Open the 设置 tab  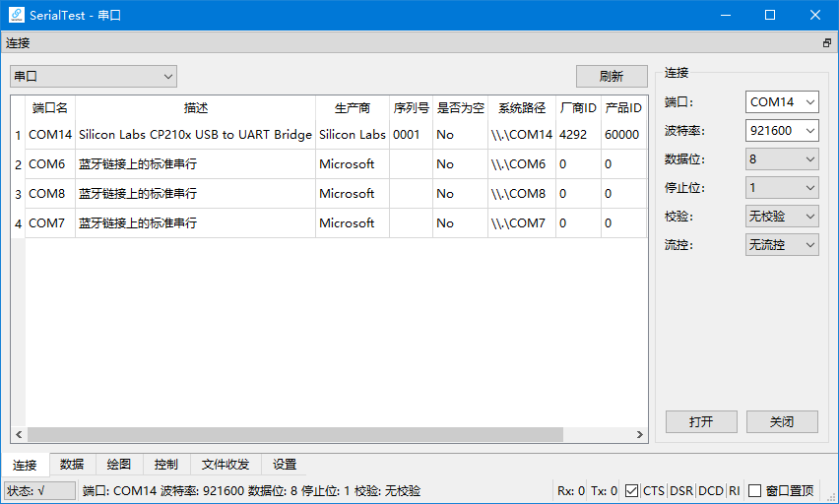tap(285, 464)
